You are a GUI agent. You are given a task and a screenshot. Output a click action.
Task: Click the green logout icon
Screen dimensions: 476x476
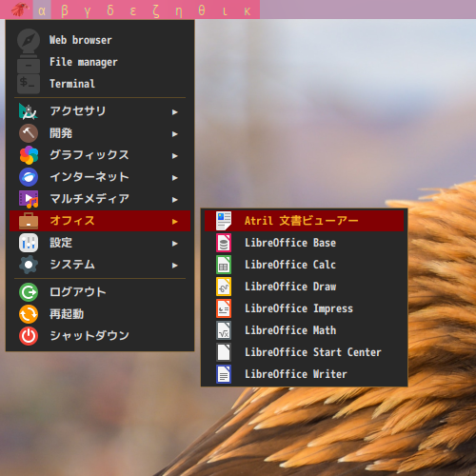(29, 292)
